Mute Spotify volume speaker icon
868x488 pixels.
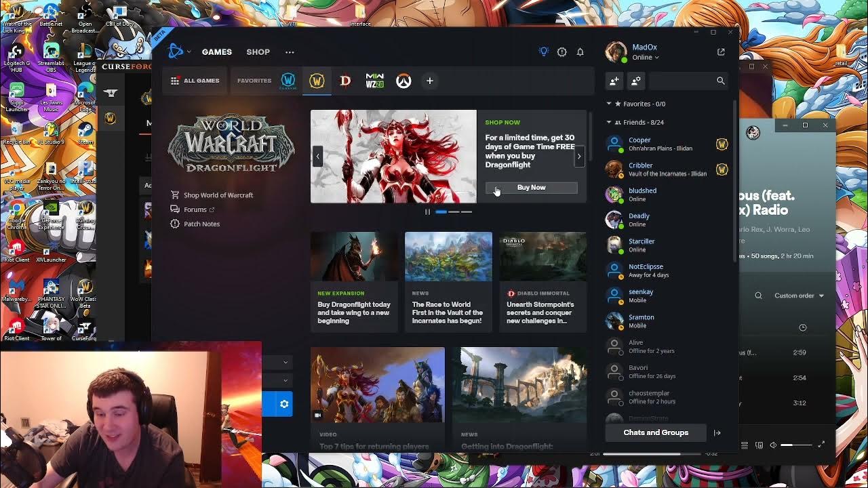[x=773, y=445]
